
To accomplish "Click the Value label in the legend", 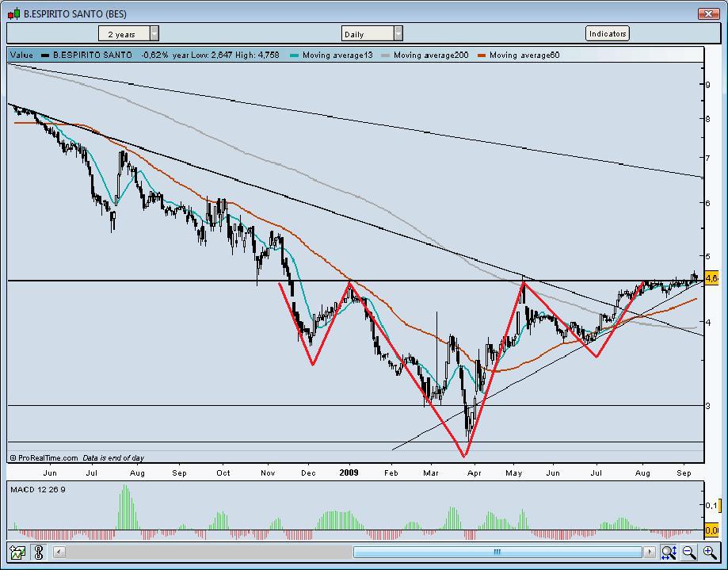I will coord(22,55).
